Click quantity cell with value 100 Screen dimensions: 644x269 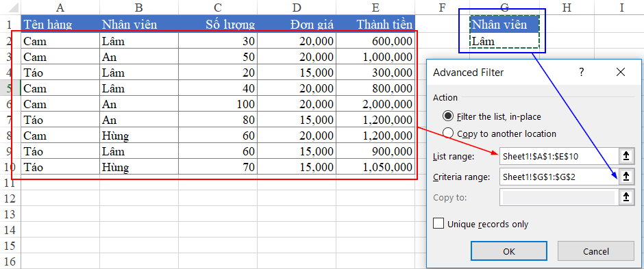tap(218, 104)
